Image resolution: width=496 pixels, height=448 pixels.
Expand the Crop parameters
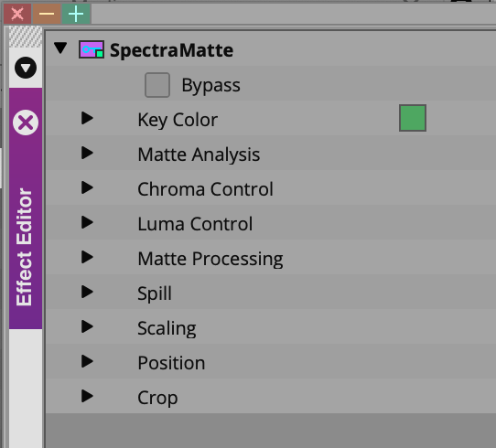pos(87,396)
